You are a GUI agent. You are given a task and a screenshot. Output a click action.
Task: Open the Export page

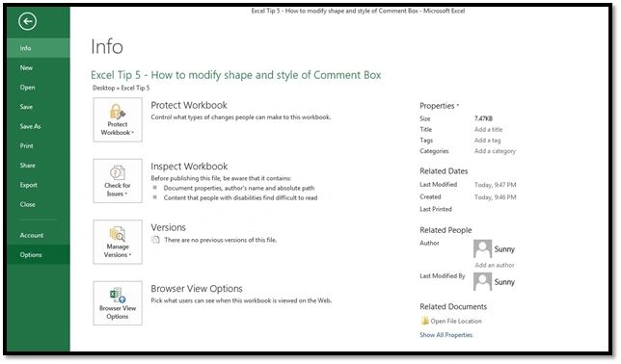coord(39,185)
